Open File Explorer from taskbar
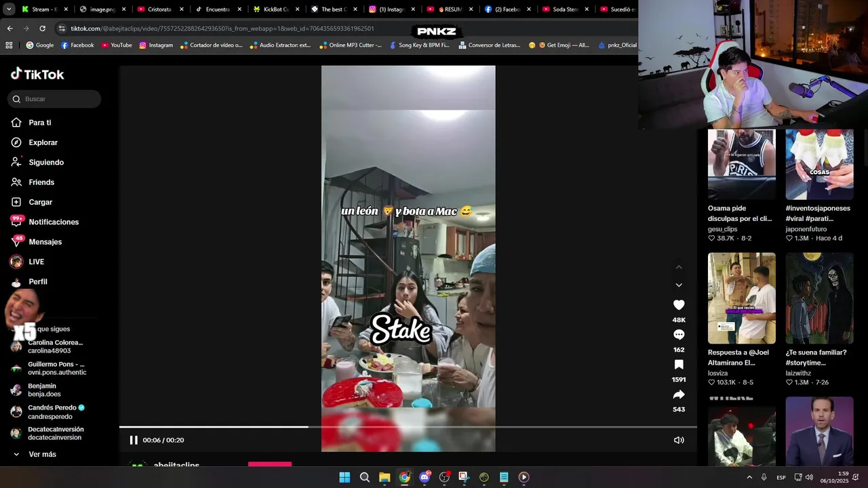The image size is (868, 488). [384, 477]
